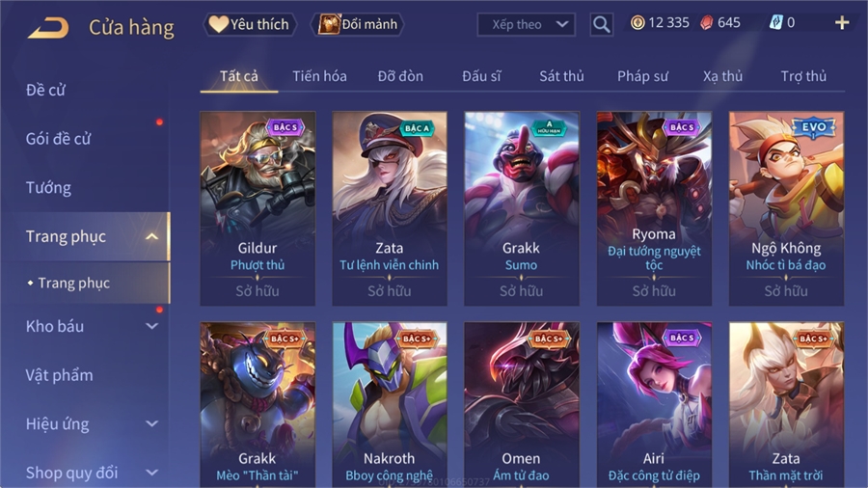Viewport: 868px width, 488px height.
Task: Open the heart Yêu thích favorites button
Action: click(x=250, y=24)
